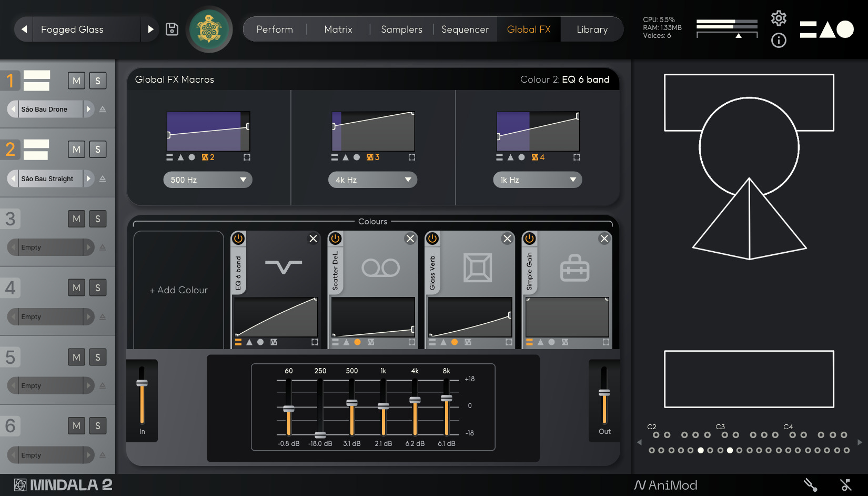Open the info circle icon
This screenshot has height=496, width=868.
point(779,41)
